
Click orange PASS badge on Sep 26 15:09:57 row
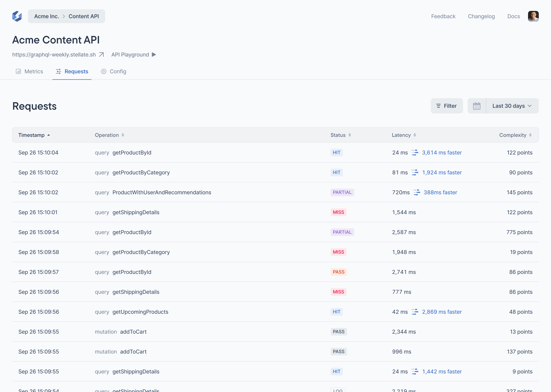339,272
